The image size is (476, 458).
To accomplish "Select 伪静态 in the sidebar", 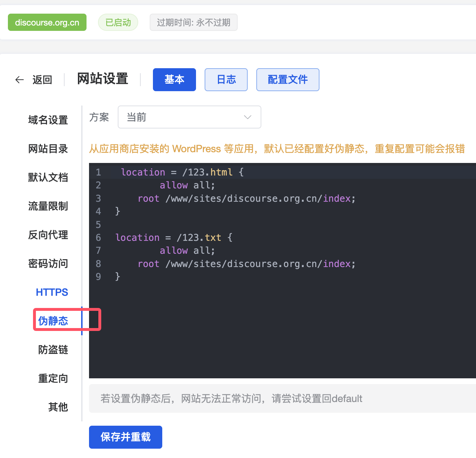I will click(x=53, y=321).
